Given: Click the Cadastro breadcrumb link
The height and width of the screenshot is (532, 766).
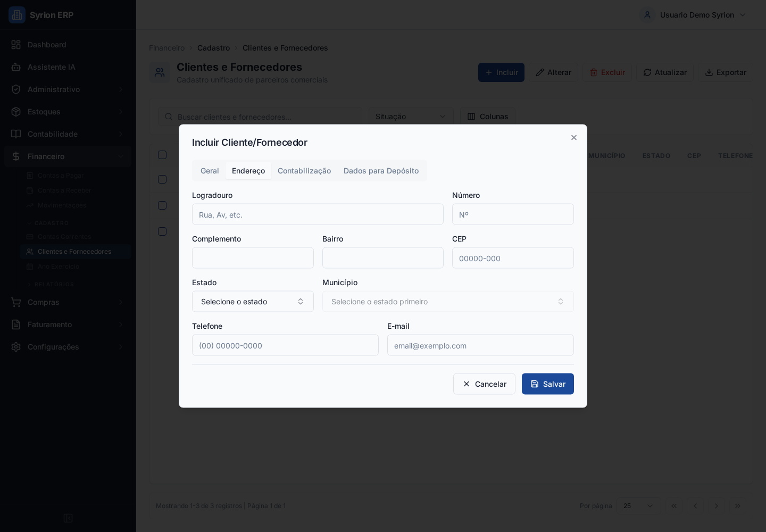Looking at the screenshot, I should pos(213,48).
